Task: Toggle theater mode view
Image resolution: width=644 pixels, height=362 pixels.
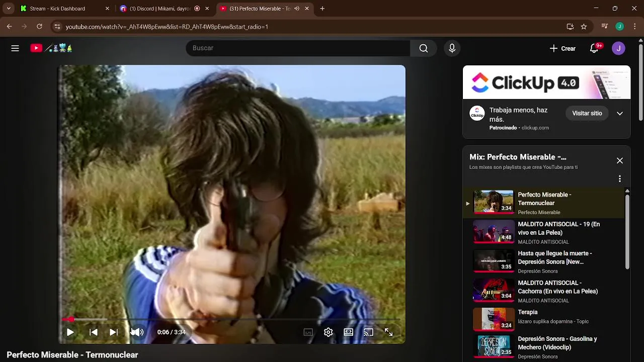Action: [x=348, y=332]
